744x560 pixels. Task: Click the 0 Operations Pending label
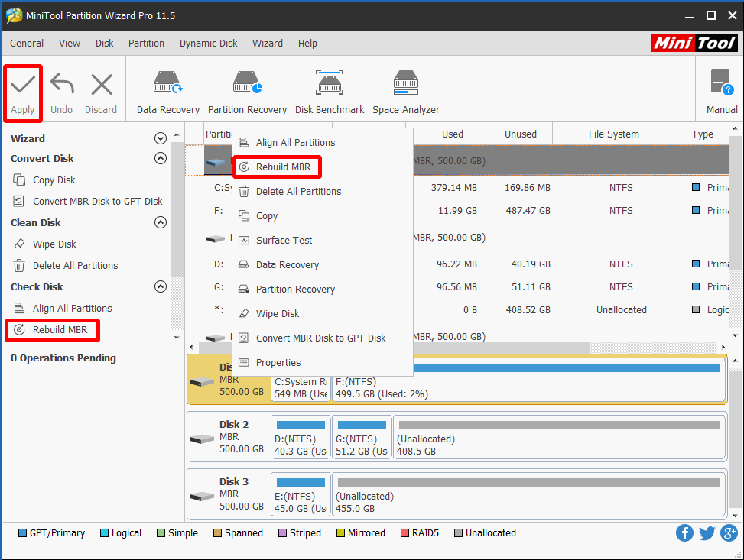point(63,358)
